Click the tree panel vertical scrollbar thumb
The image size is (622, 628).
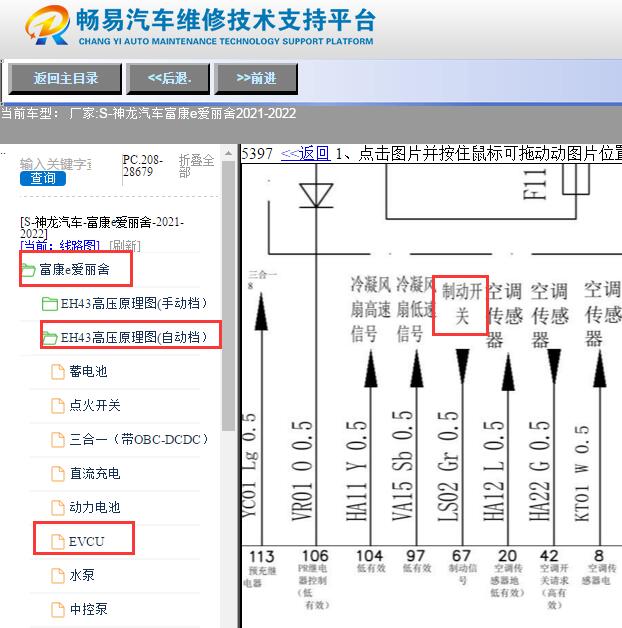[x=228, y=296]
